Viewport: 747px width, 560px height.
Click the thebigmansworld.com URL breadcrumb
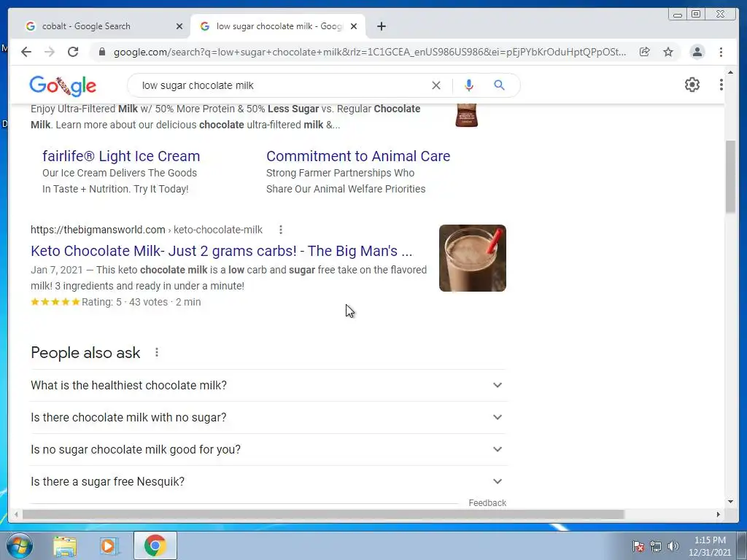click(146, 230)
